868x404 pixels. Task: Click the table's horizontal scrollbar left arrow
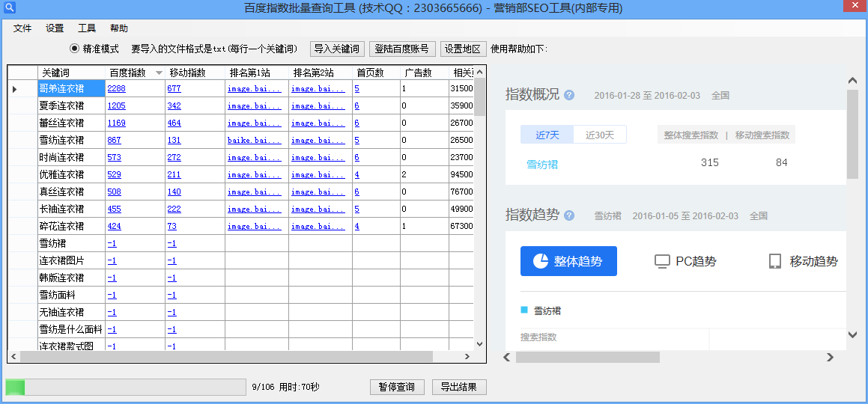point(13,357)
